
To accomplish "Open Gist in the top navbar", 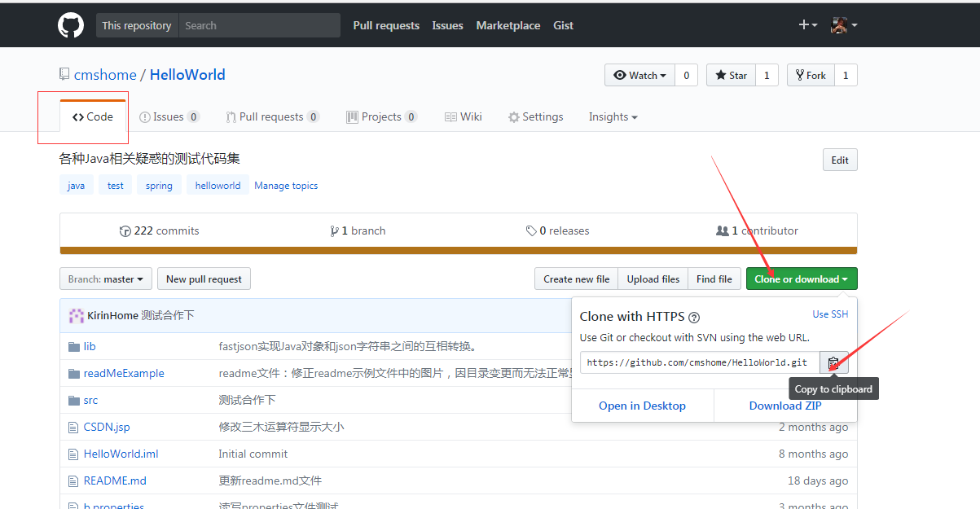I will click(x=563, y=25).
